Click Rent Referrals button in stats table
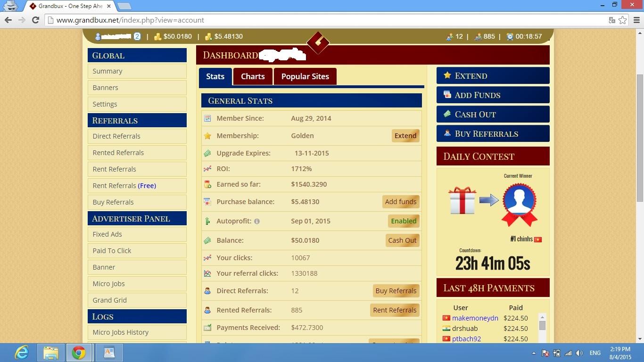Screen dimensions: 644x362 coord(395,310)
